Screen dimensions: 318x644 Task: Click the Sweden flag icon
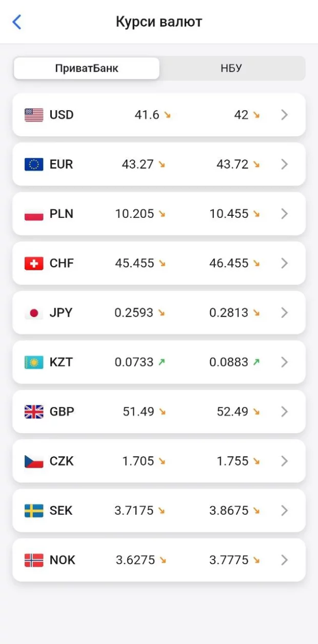click(x=34, y=511)
